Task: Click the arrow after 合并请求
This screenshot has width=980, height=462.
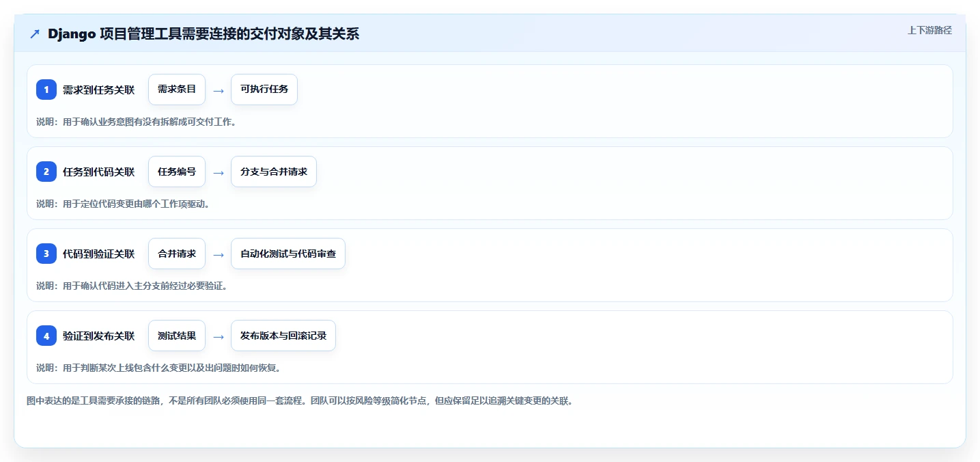Action: (x=219, y=254)
